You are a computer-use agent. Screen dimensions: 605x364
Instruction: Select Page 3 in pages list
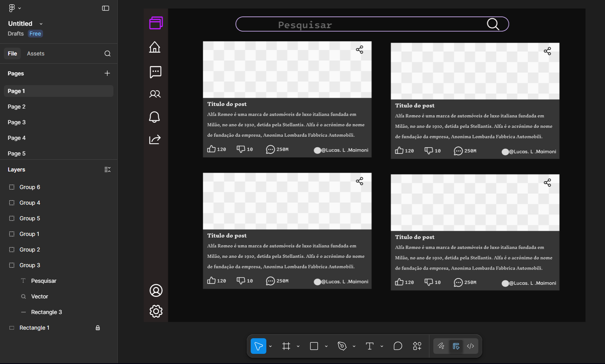[59, 122]
